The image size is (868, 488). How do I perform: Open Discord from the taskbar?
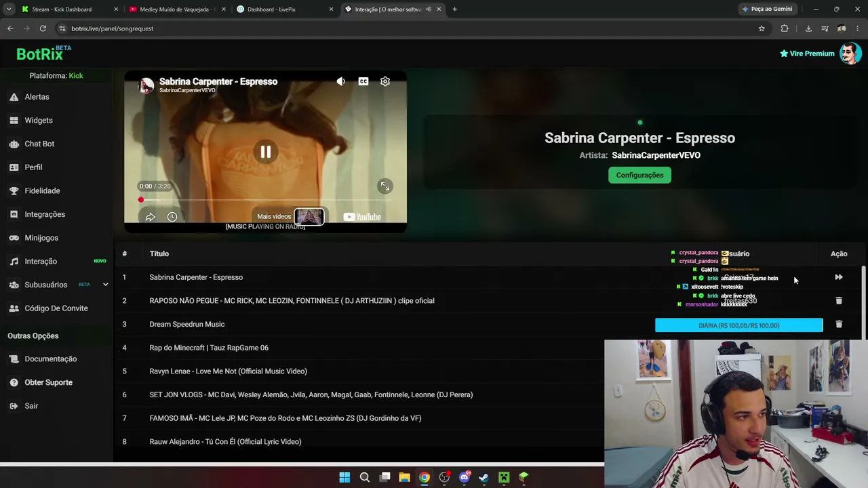point(465,477)
